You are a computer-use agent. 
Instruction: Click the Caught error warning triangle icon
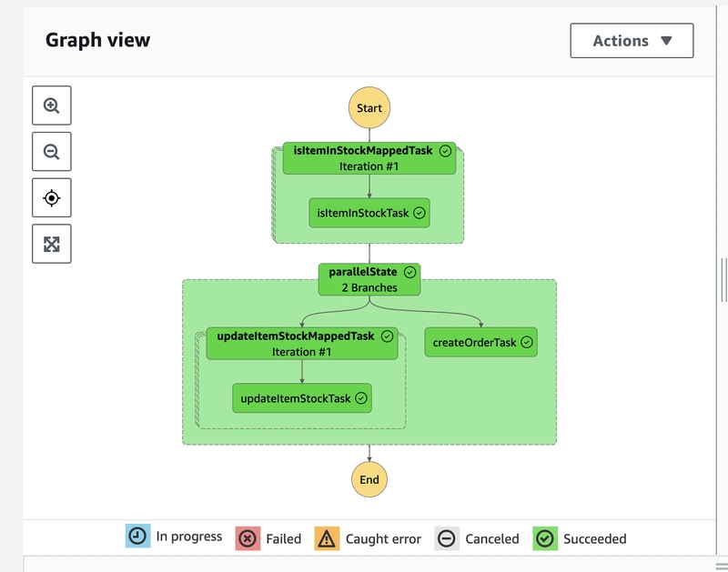327,538
